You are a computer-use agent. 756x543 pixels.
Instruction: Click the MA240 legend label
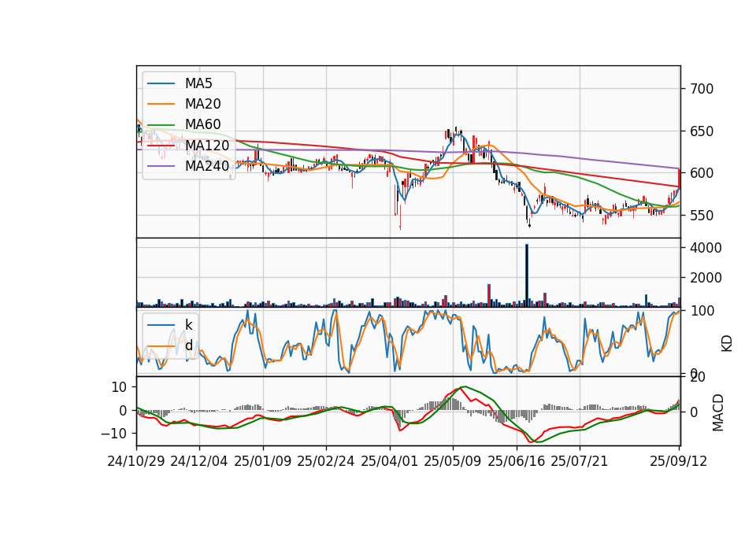(207, 166)
